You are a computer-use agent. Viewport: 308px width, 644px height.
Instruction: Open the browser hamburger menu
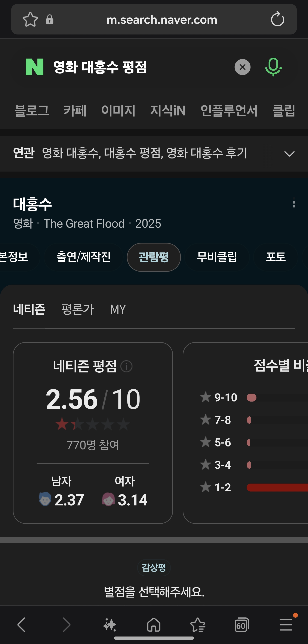[x=286, y=625]
